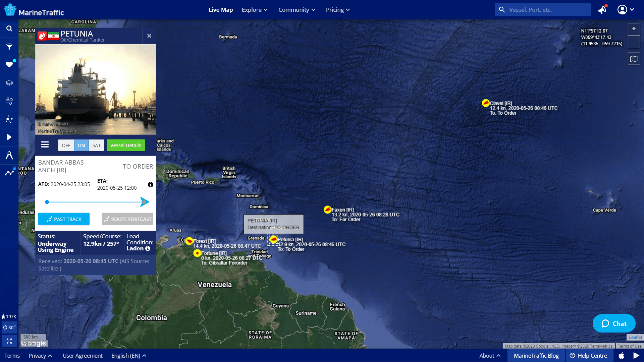
Task: Click the 50" refresh interval indicator
Action: coord(9,327)
